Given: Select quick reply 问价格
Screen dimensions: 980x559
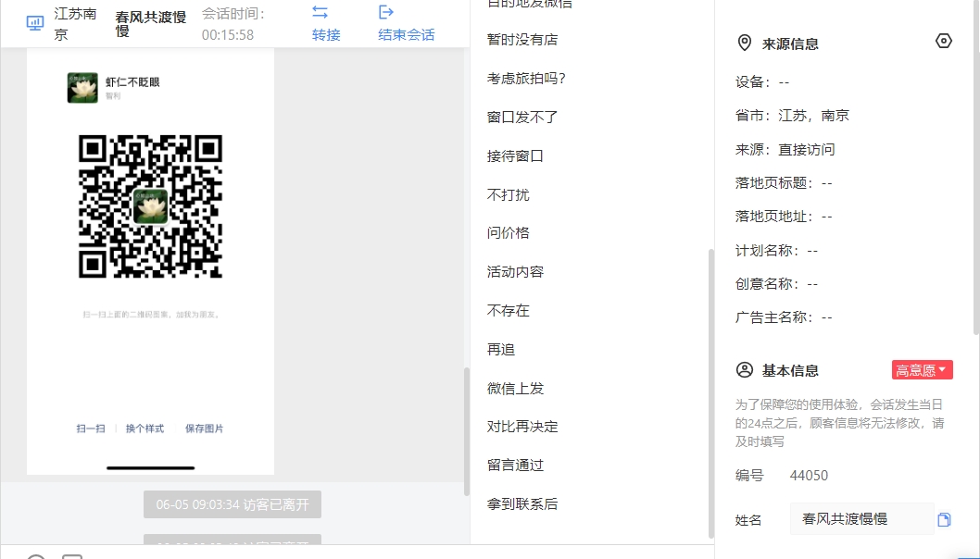Looking at the screenshot, I should pos(509,233).
